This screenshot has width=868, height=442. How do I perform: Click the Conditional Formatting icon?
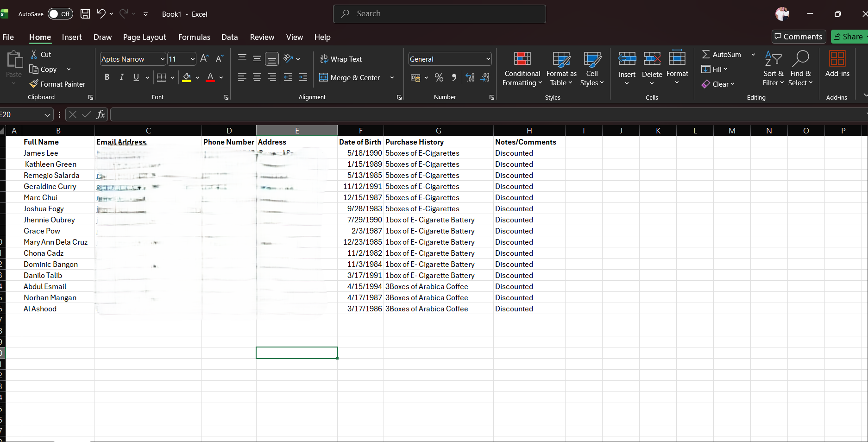(x=522, y=59)
